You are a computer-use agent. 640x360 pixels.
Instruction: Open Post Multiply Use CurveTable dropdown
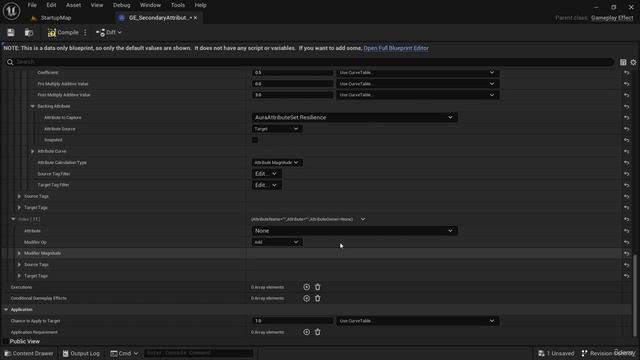coord(417,95)
